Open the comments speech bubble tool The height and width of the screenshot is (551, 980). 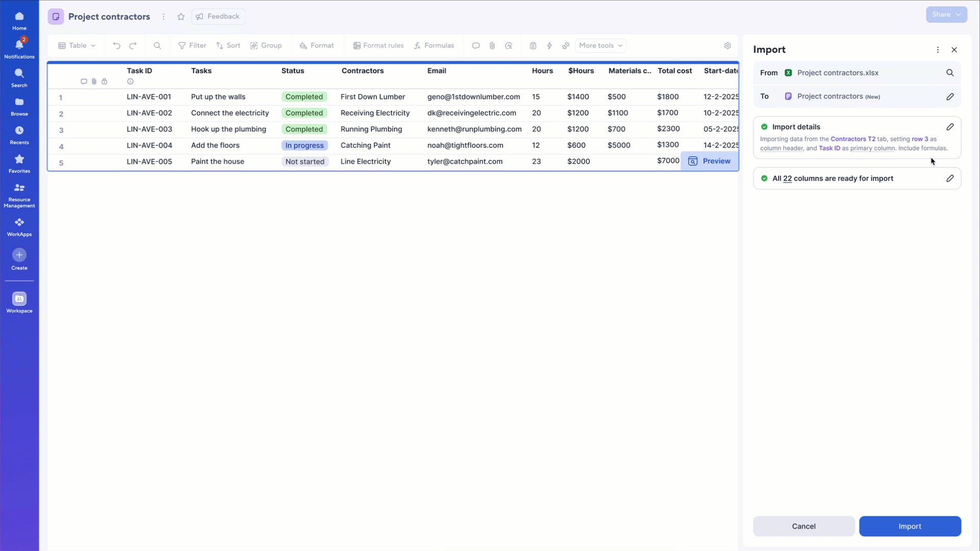pos(476,45)
